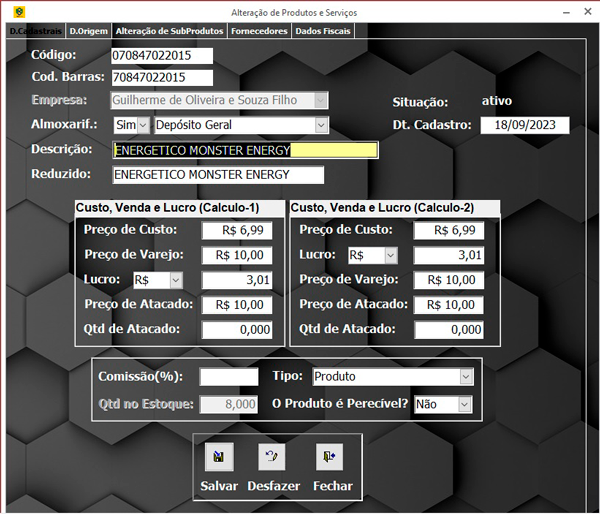Screen dimensions: 600x514
Task: Click the Qtd no Estoque field
Action: tap(229, 405)
